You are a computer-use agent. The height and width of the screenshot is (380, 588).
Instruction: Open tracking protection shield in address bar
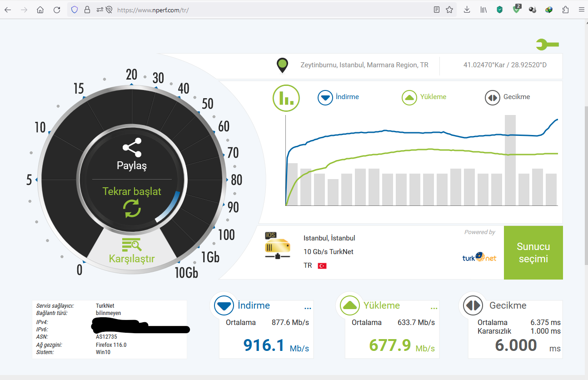click(75, 10)
